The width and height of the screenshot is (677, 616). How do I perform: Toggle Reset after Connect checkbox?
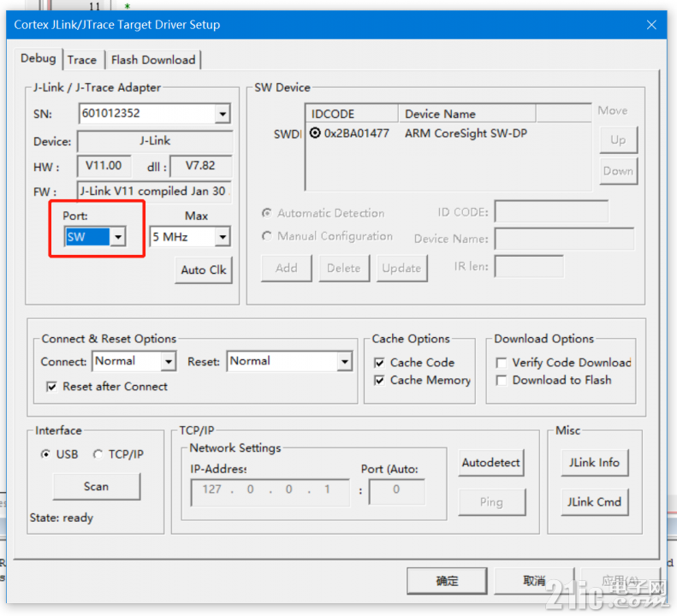(51, 387)
